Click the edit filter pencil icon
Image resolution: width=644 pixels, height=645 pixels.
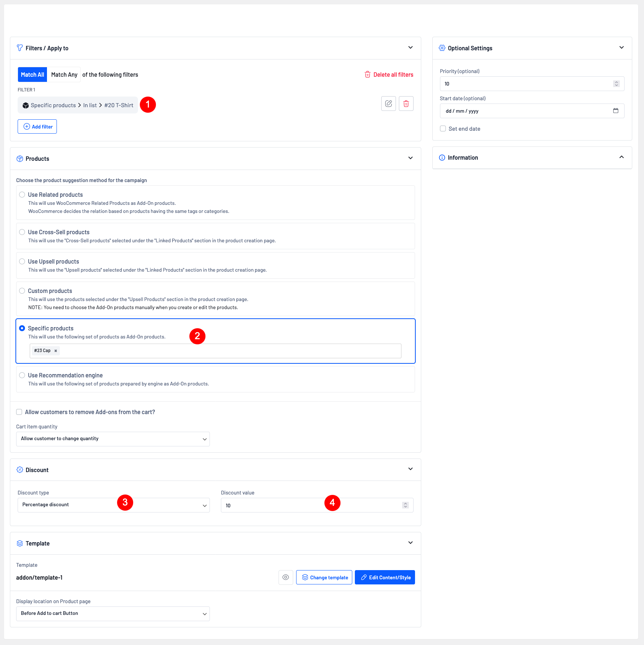coord(388,104)
